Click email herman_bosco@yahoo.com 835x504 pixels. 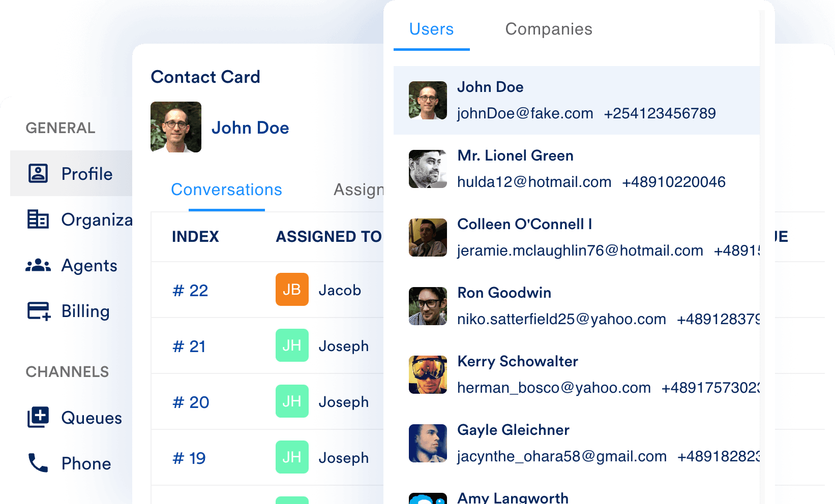tap(554, 388)
